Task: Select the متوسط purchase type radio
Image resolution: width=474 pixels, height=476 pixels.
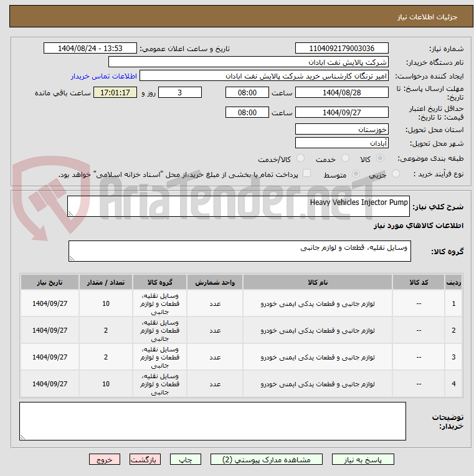Action: click(x=356, y=174)
